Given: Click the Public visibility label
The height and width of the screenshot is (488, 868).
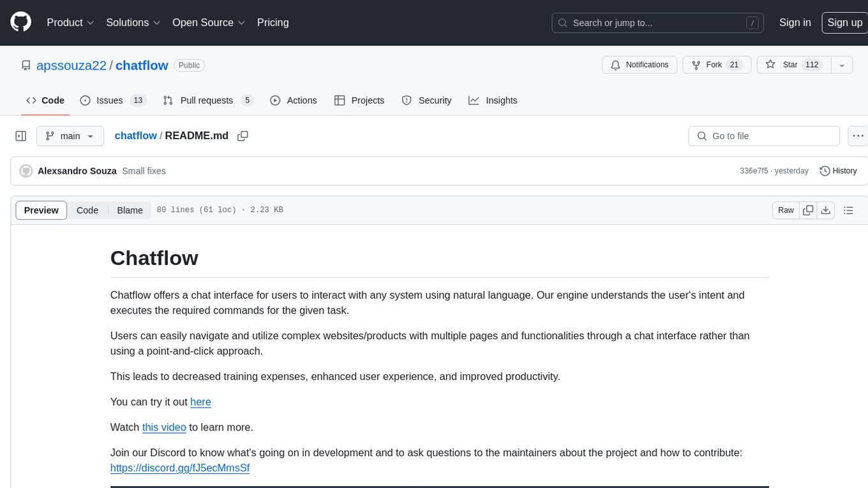Looking at the screenshot, I should (189, 65).
